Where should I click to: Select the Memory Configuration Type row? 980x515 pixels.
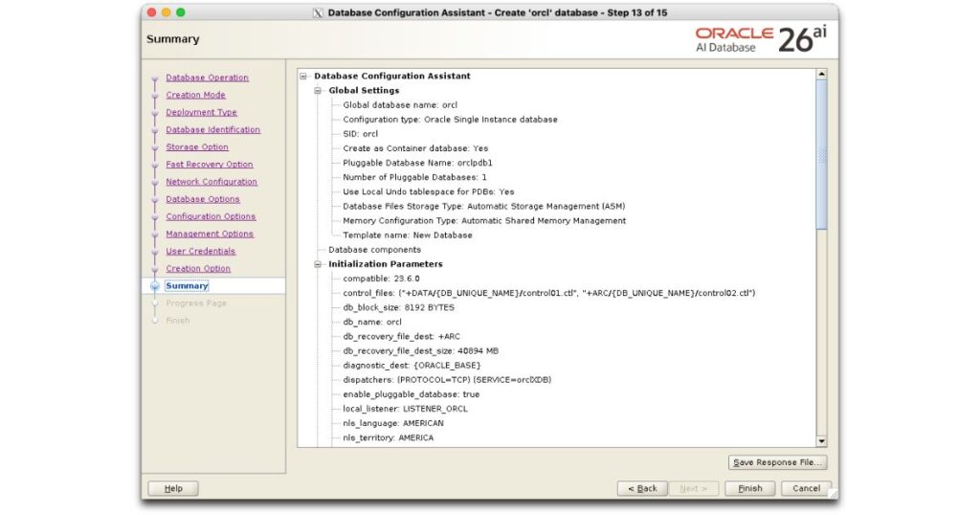484,220
